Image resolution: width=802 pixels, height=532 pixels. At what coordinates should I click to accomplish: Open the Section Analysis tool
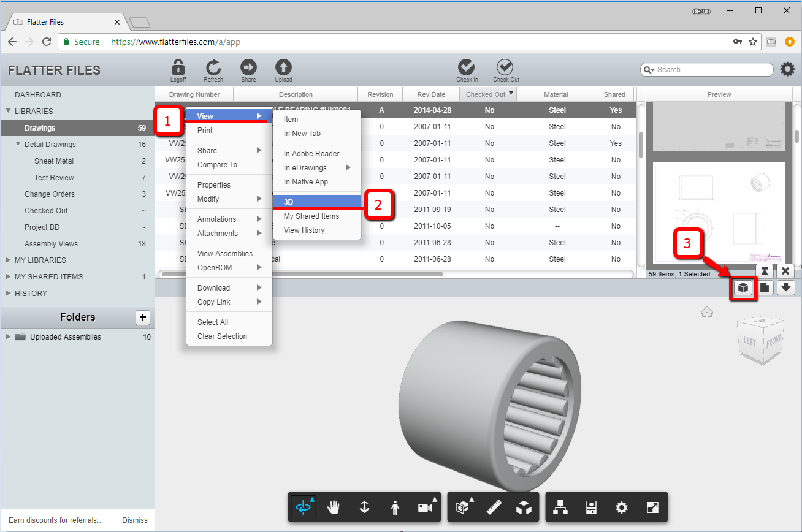pyautogui.click(x=464, y=507)
